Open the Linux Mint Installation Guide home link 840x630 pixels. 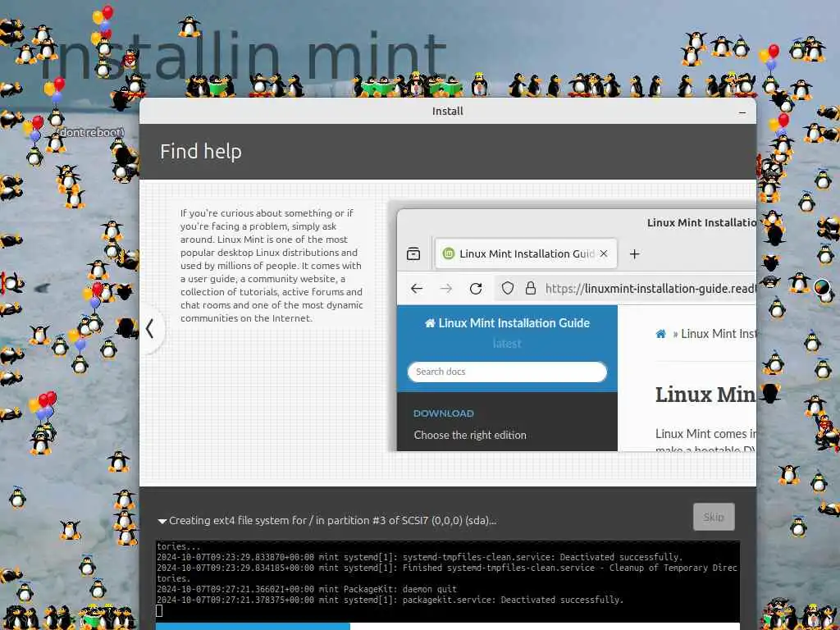click(x=507, y=323)
